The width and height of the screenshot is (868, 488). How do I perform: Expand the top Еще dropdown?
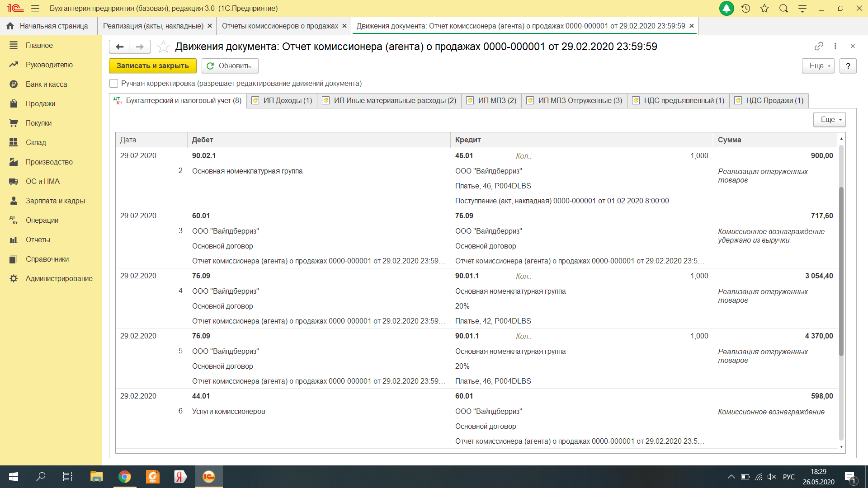click(818, 66)
